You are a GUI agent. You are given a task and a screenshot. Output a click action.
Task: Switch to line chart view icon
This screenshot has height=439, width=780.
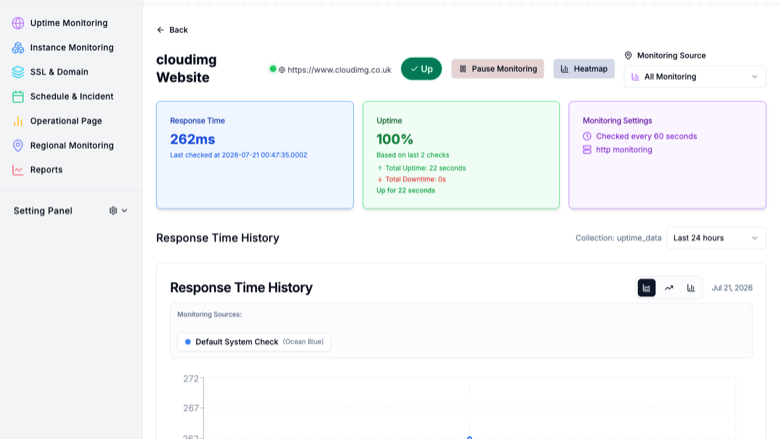pyautogui.click(x=669, y=288)
